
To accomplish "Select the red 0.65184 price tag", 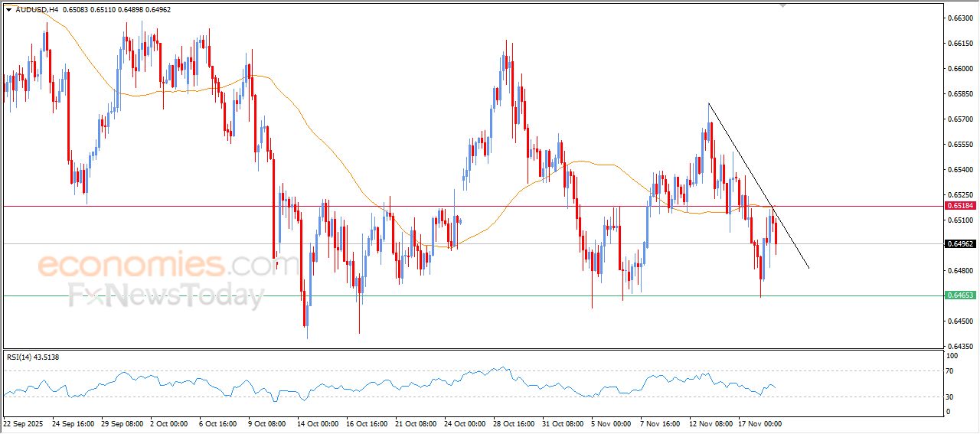I will [960, 206].
